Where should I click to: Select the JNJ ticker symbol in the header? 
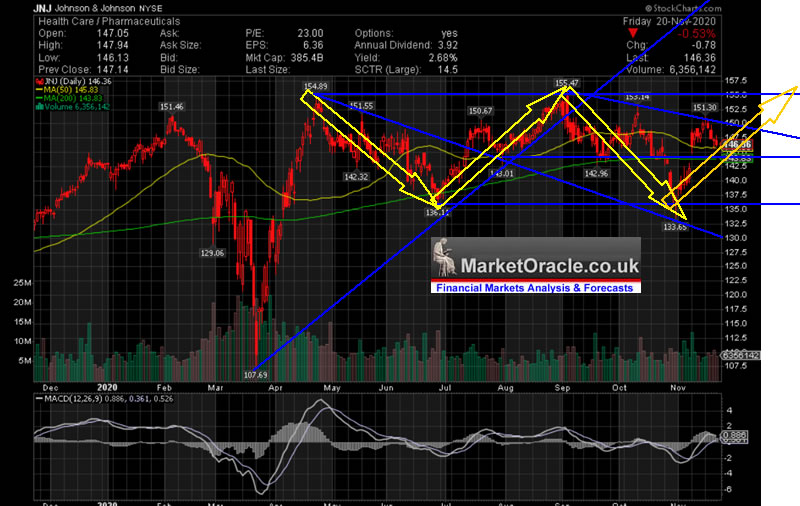42,8
